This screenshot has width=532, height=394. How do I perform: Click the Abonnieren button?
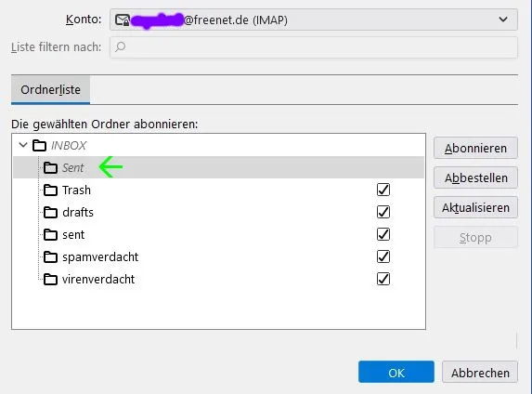click(475, 148)
